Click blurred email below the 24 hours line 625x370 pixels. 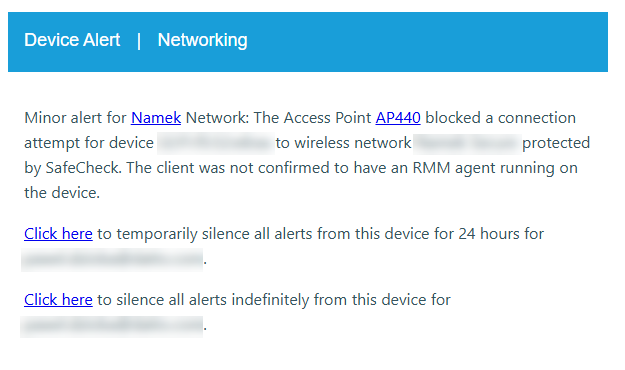(112, 260)
